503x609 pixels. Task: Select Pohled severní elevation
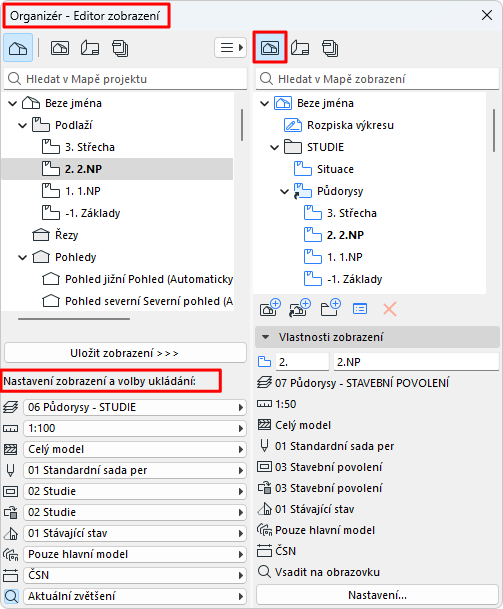click(137, 301)
